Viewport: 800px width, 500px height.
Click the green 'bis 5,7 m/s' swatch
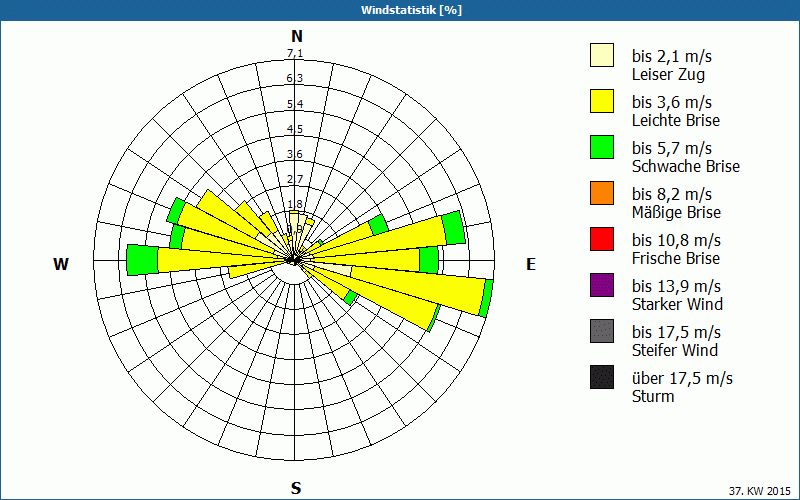coord(602,147)
